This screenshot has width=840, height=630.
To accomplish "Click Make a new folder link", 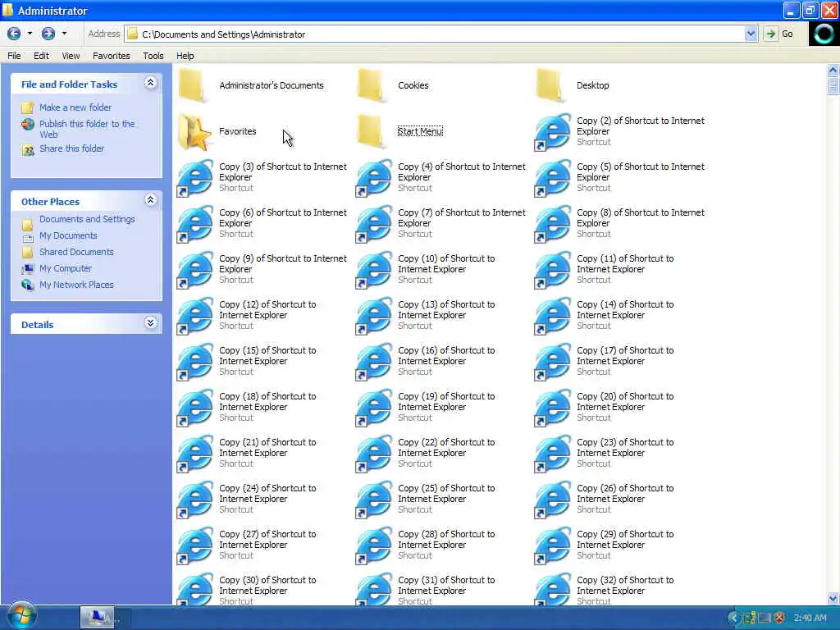I will (75, 107).
